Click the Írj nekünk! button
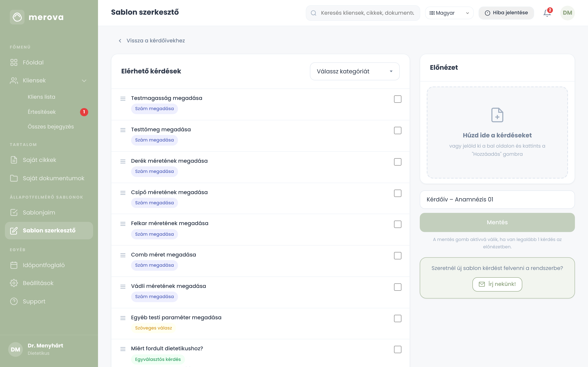 point(497,284)
